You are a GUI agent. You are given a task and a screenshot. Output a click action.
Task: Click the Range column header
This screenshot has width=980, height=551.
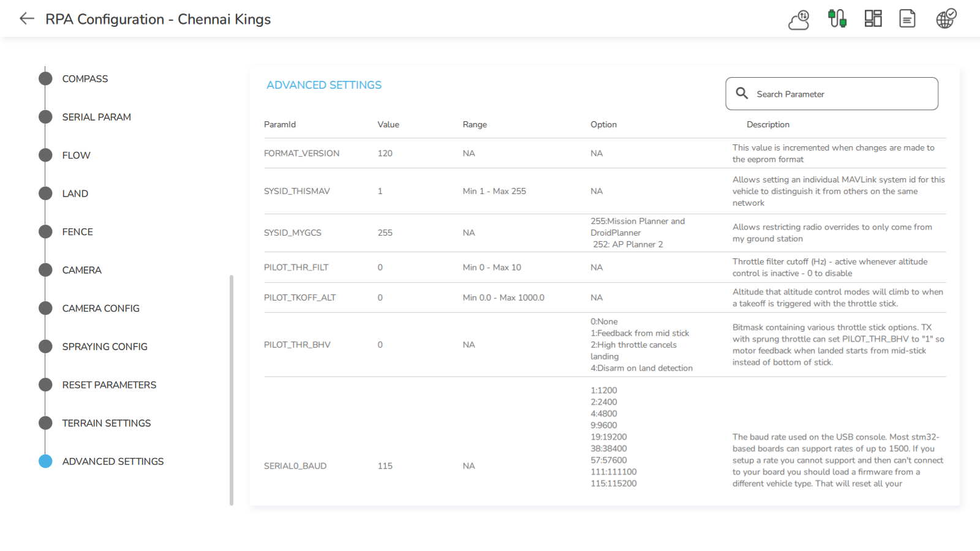pos(475,124)
